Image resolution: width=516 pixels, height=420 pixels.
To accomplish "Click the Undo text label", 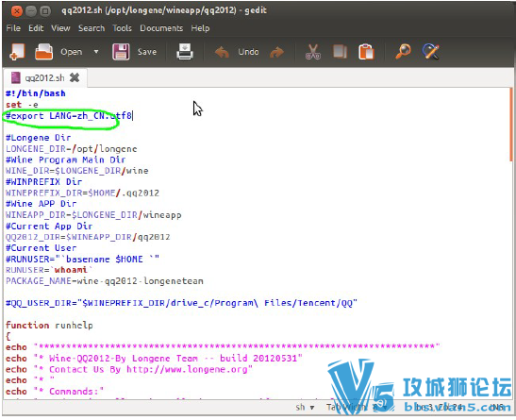I will point(248,52).
